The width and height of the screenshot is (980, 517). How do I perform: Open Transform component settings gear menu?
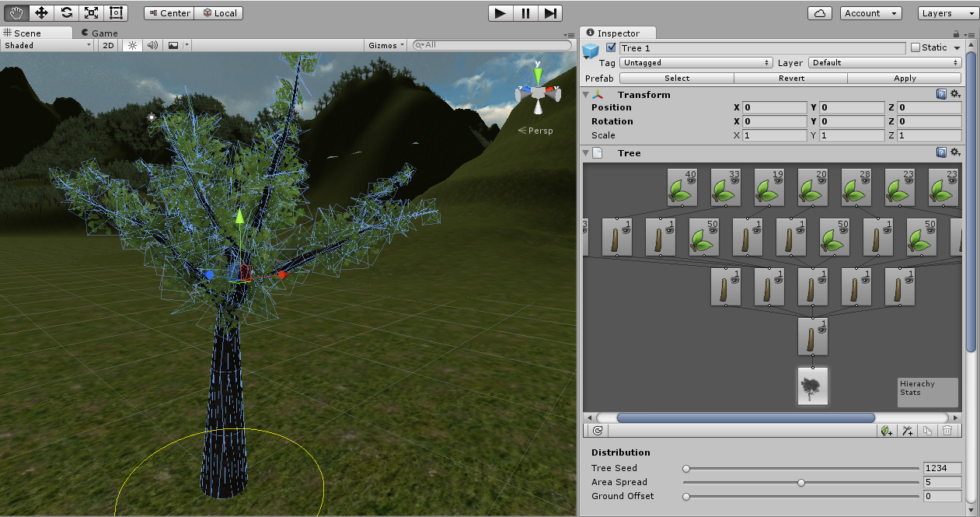pyautogui.click(x=956, y=94)
